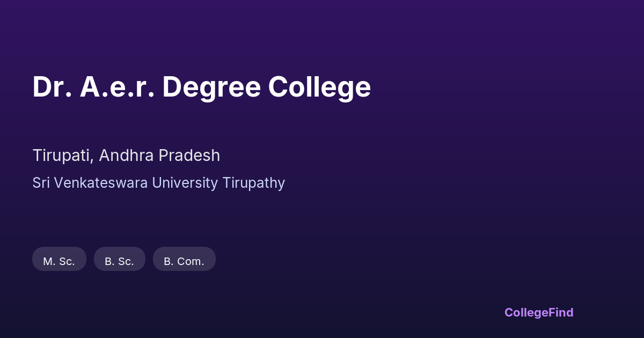The height and width of the screenshot is (338, 644).
Task: Select the B. Com. course chip
Action: [x=184, y=261]
